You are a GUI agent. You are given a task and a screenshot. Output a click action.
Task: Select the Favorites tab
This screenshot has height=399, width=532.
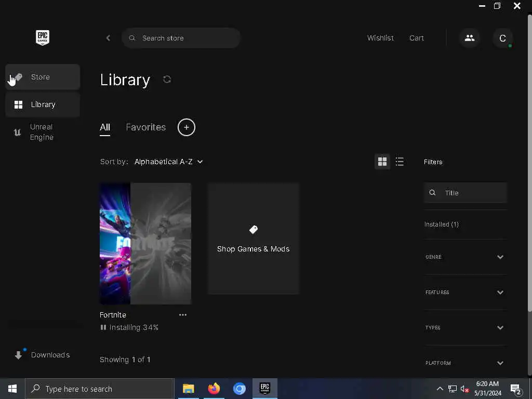click(x=146, y=127)
